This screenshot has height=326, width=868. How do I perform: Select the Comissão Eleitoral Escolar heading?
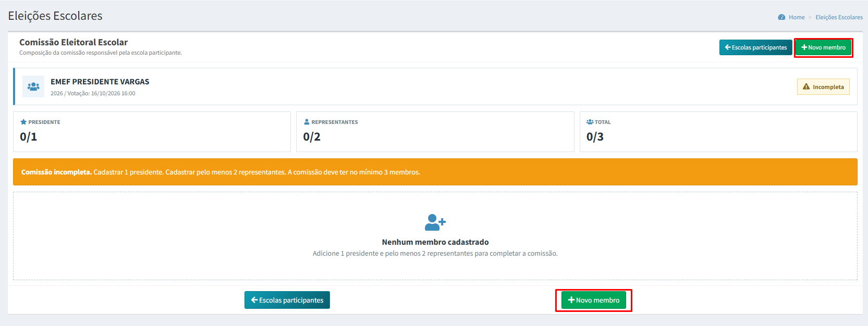click(x=74, y=42)
